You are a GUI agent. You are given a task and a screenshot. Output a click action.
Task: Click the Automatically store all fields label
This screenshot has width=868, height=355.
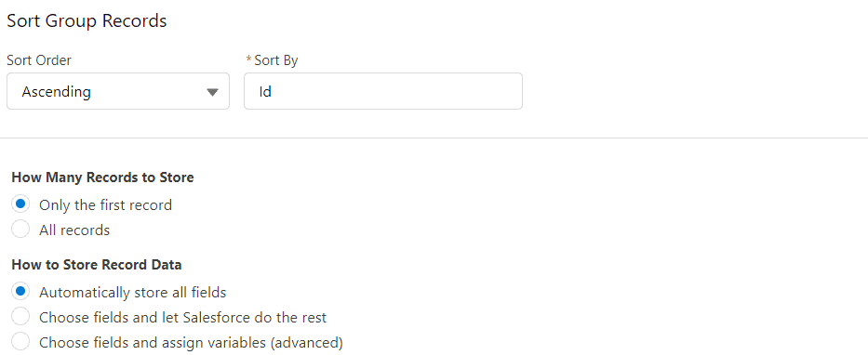133,292
